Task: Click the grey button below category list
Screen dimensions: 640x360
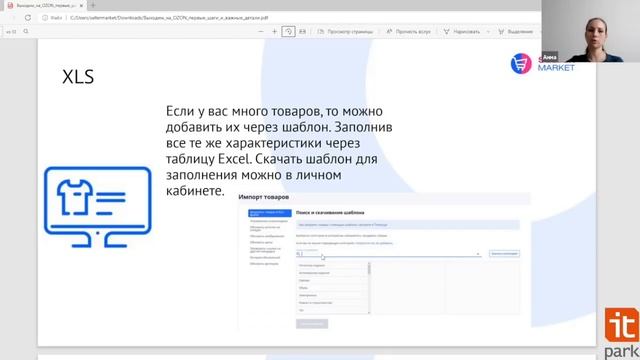Action: tap(312, 324)
